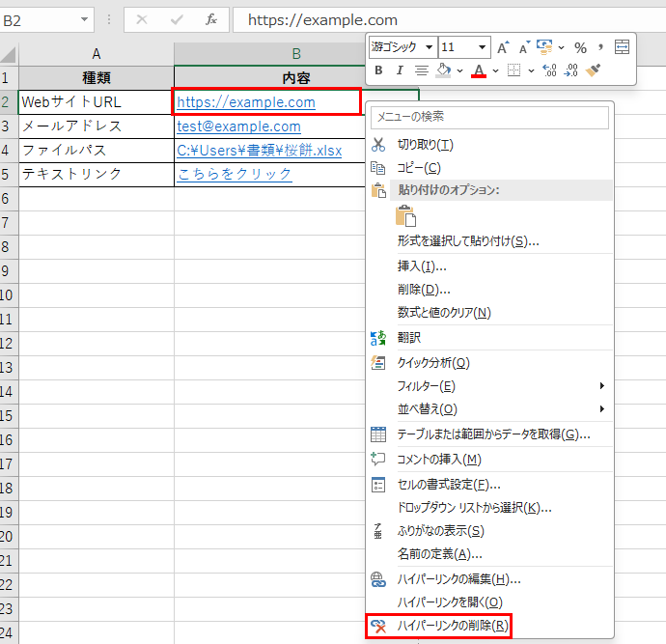Apply the red font color swatch
The width and height of the screenshot is (666, 644).
[479, 70]
